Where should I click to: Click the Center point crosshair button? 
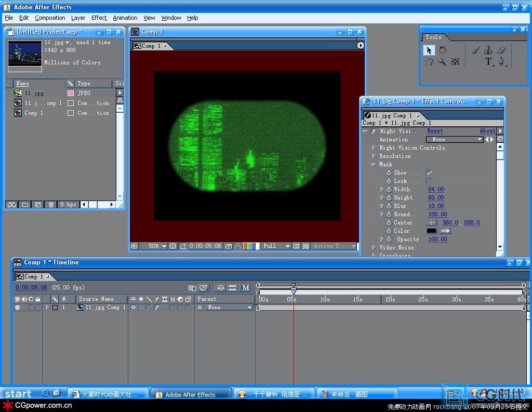432,223
